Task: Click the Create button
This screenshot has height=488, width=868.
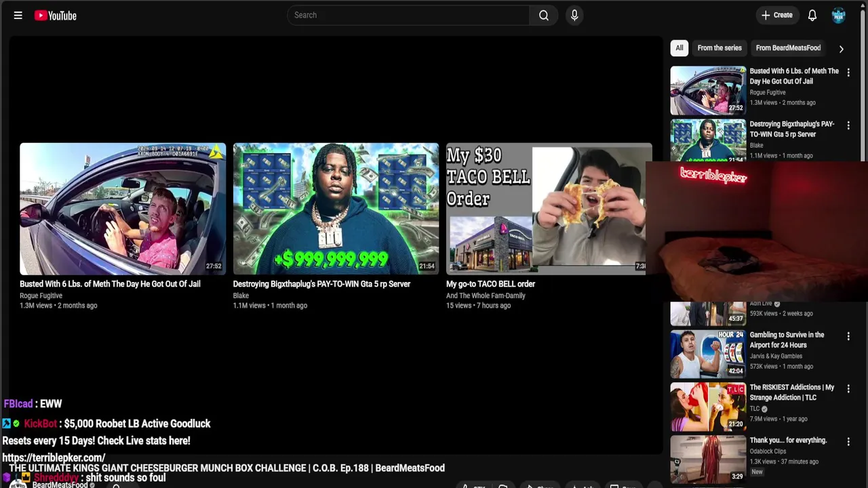Action: [776, 15]
